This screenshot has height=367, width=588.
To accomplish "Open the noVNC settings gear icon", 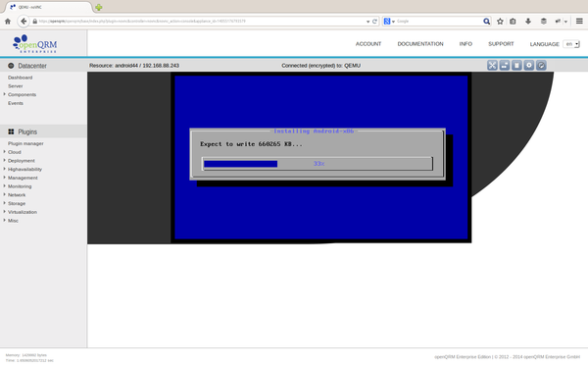I will click(529, 66).
